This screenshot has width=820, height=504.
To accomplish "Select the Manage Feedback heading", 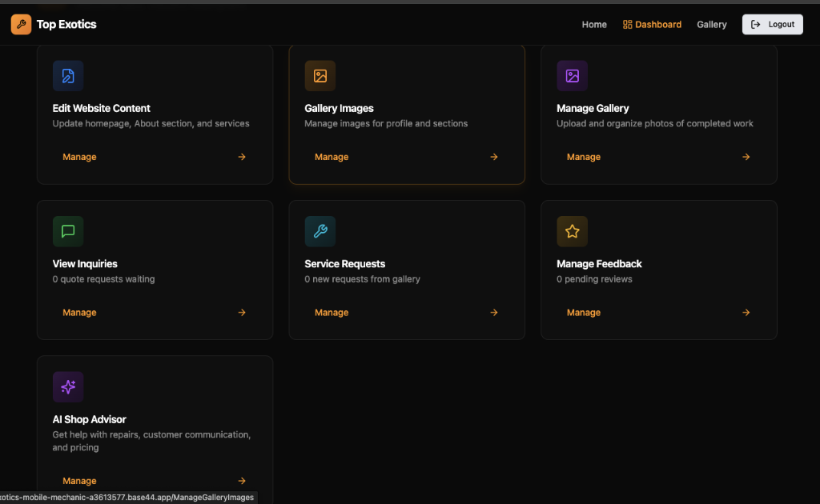I will 599,264.
